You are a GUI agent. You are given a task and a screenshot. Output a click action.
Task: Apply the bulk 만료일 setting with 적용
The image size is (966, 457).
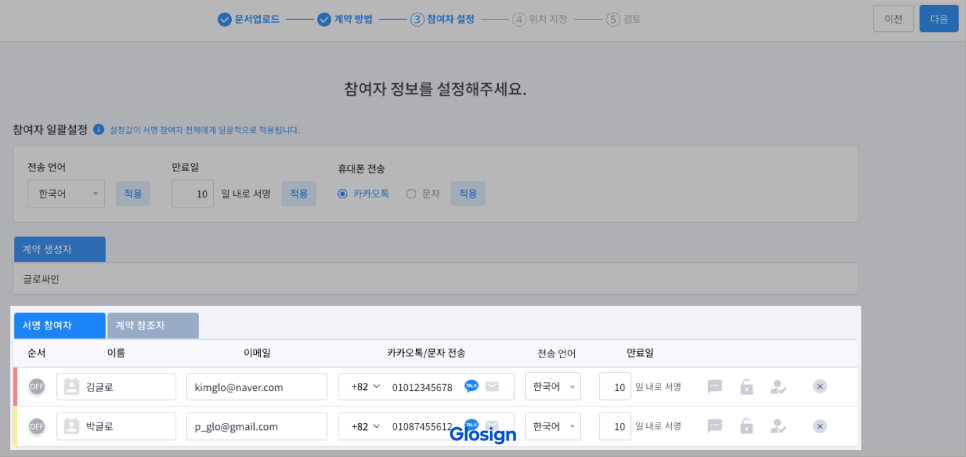pos(299,193)
